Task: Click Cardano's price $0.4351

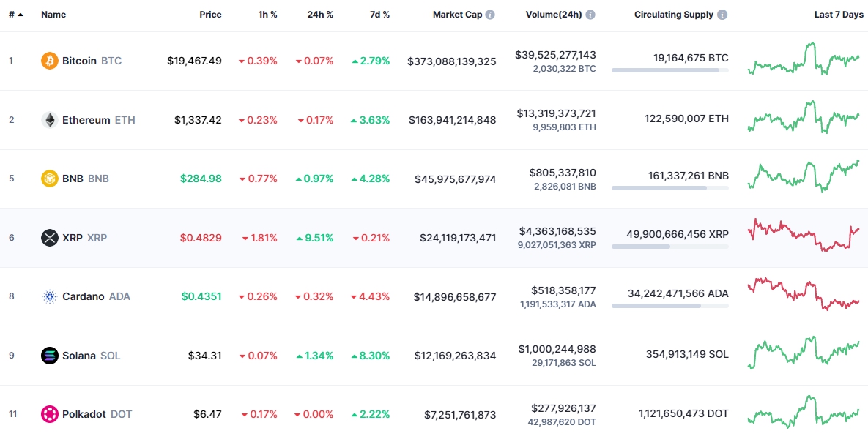Action: tap(201, 296)
